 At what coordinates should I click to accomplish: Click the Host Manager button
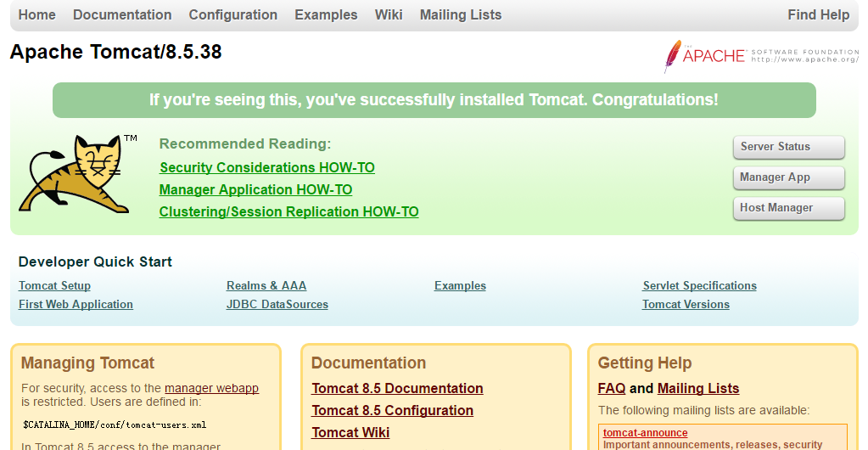(788, 208)
